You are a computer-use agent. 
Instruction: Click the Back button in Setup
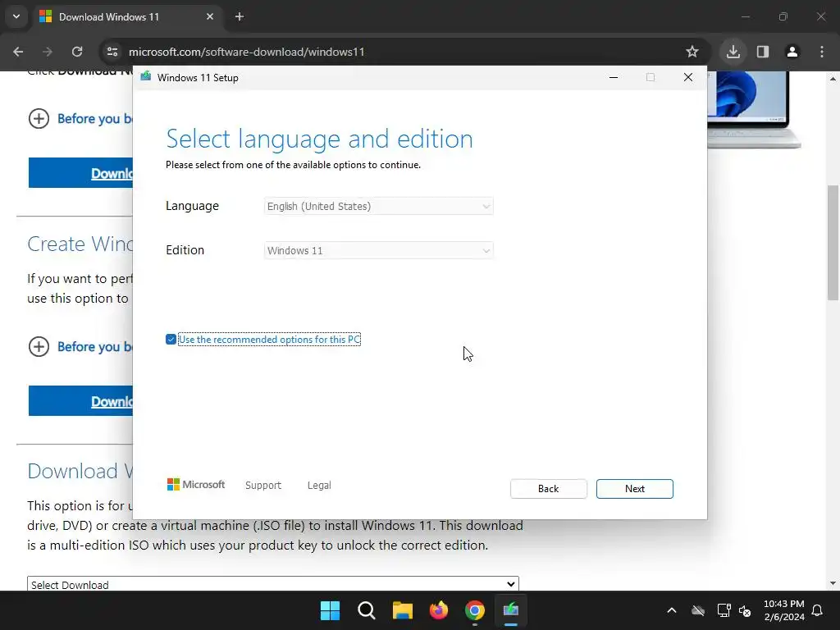click(x=548, y=489)
